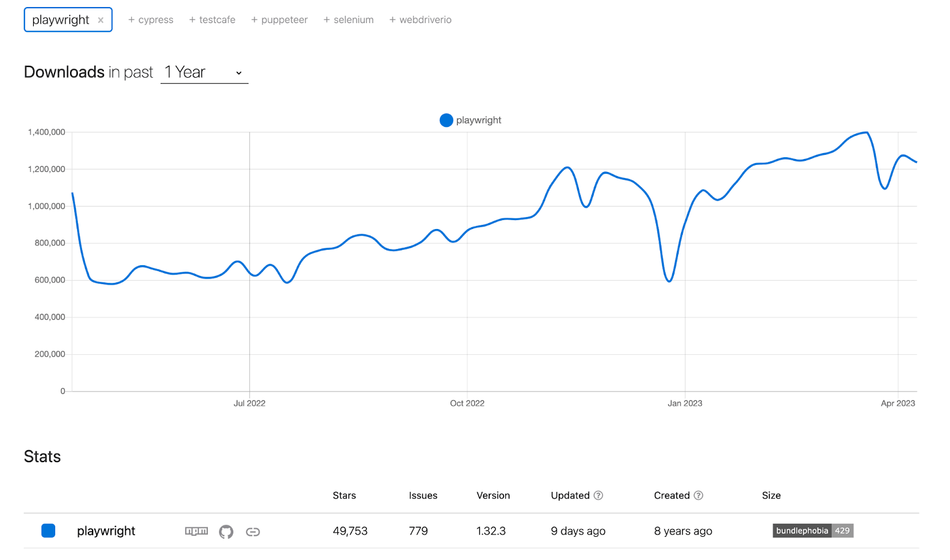Screen dimensions: 950x560
Task: Open playwright's npm page icon
Action: [x=197, y=531]
